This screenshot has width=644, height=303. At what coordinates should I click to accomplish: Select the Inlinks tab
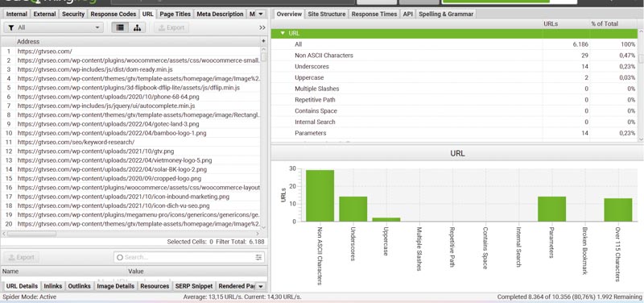coord(53,286)
